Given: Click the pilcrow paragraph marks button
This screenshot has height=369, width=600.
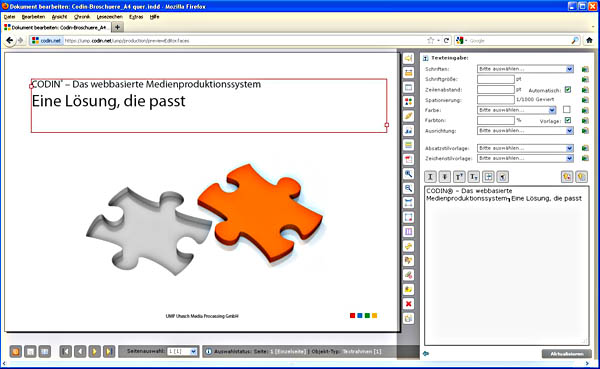Looking at the screenshot, I should point(503,177).
